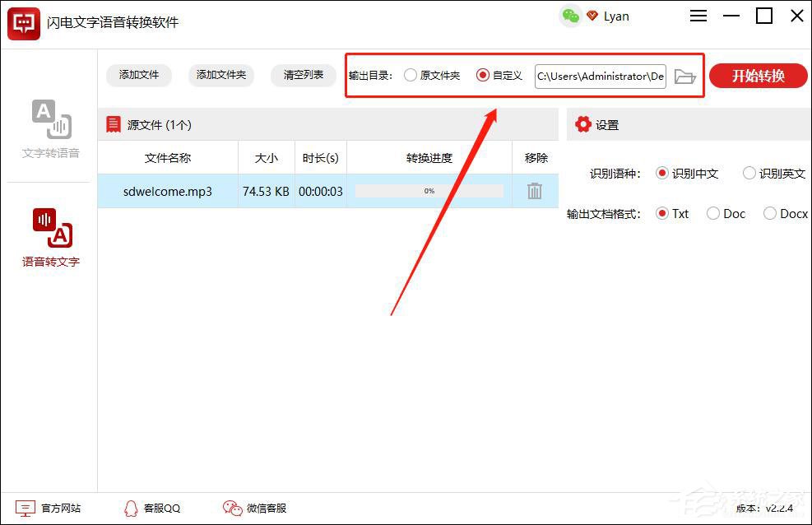This screenshot has height=525, width=812.
Task: Click the Lyan account name
Action: pos(616,15)
